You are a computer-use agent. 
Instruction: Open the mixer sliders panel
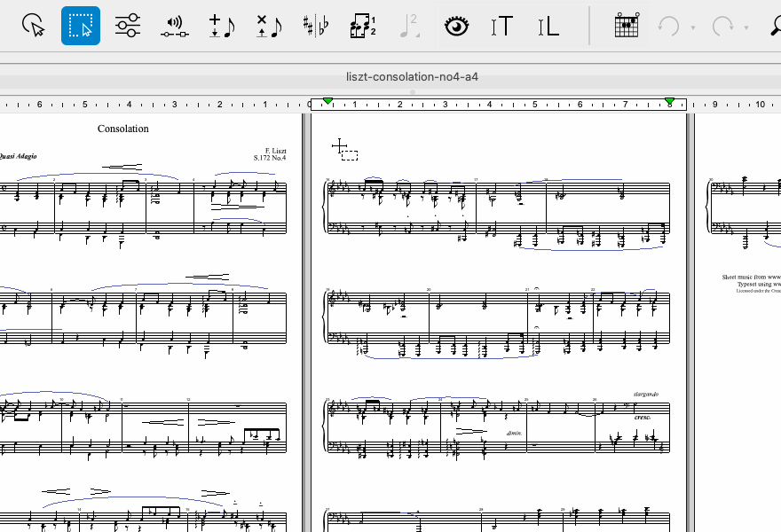tap(128, 26)
